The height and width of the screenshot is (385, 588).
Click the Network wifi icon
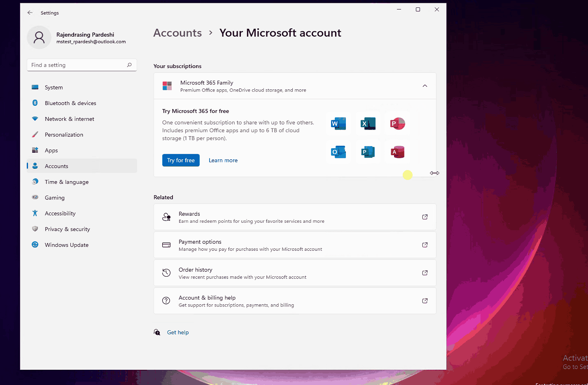[x=35, y=119]
